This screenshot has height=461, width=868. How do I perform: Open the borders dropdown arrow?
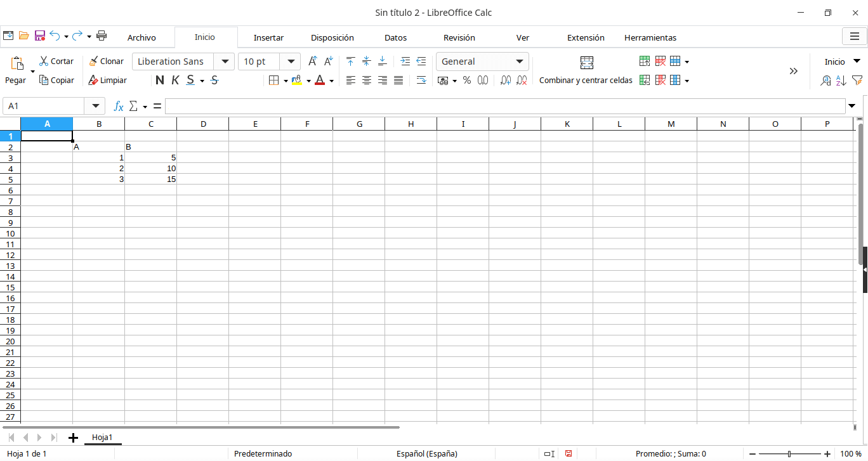click(x=286, y=81)
